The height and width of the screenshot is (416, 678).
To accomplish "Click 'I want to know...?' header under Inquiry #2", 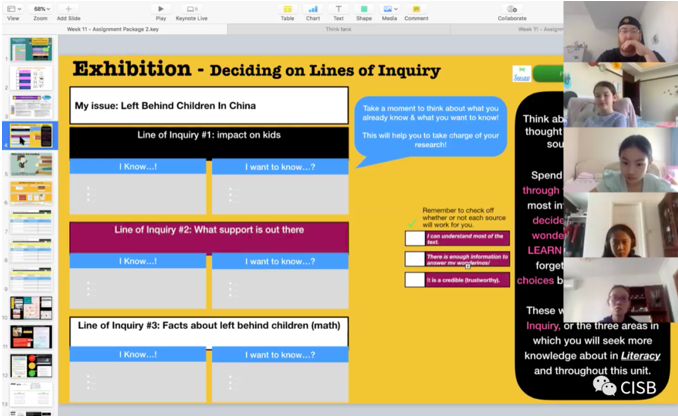I will (280, 262).
